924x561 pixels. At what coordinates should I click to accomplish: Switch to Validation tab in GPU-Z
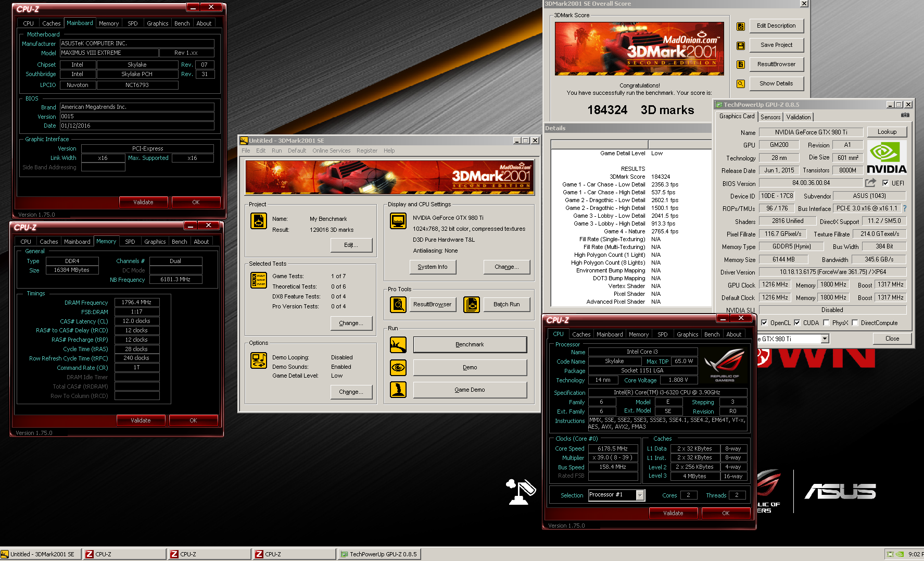click(798, 117)
